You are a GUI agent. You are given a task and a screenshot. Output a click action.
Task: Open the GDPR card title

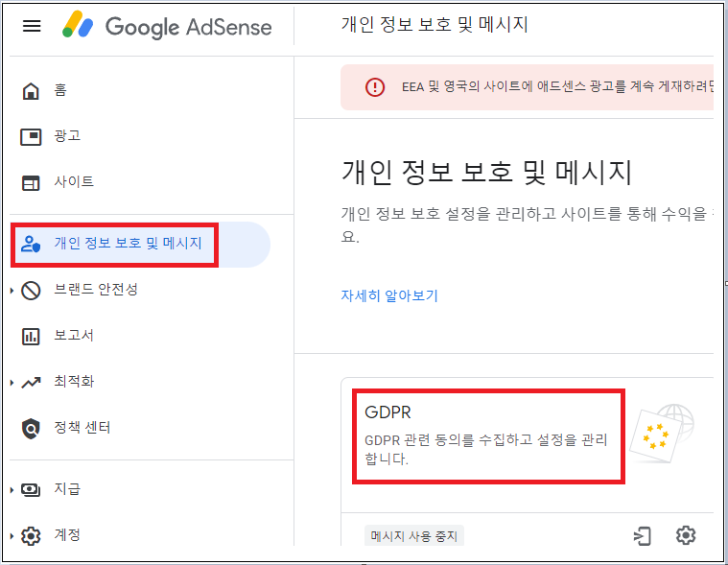[387, 412]
